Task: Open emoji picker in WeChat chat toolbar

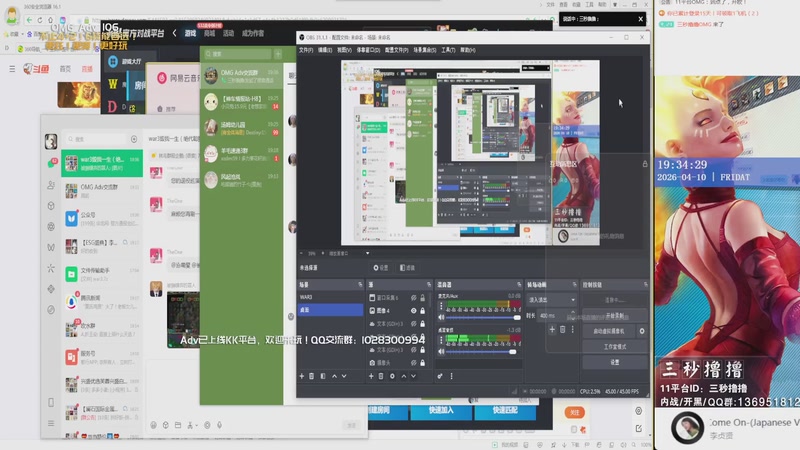Action: 154,425
